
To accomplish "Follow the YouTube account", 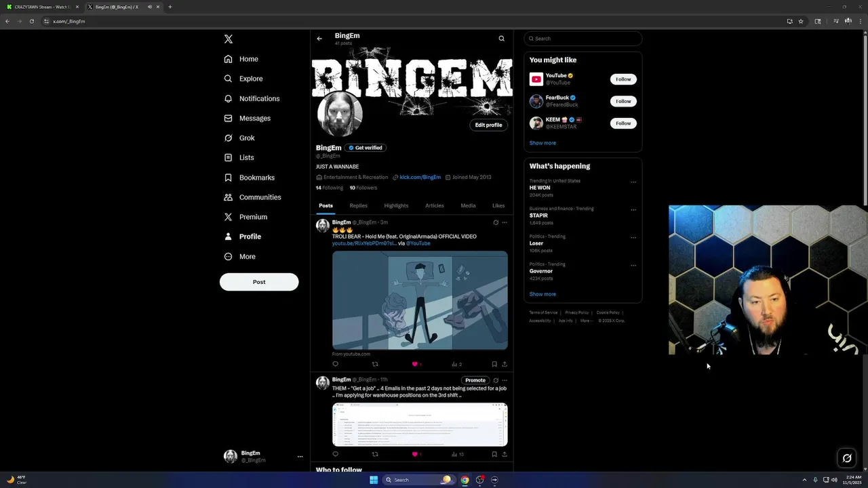I will (623, 79).
